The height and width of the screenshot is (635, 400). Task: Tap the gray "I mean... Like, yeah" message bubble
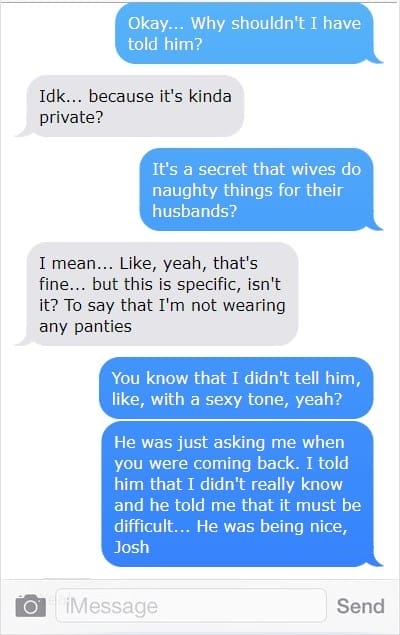pos(159,294)
